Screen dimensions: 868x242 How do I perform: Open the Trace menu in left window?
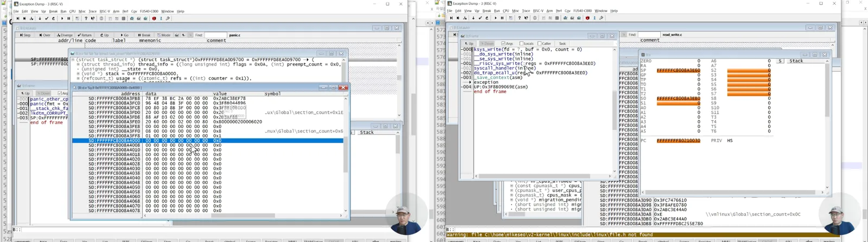click(x=92, y=11)
